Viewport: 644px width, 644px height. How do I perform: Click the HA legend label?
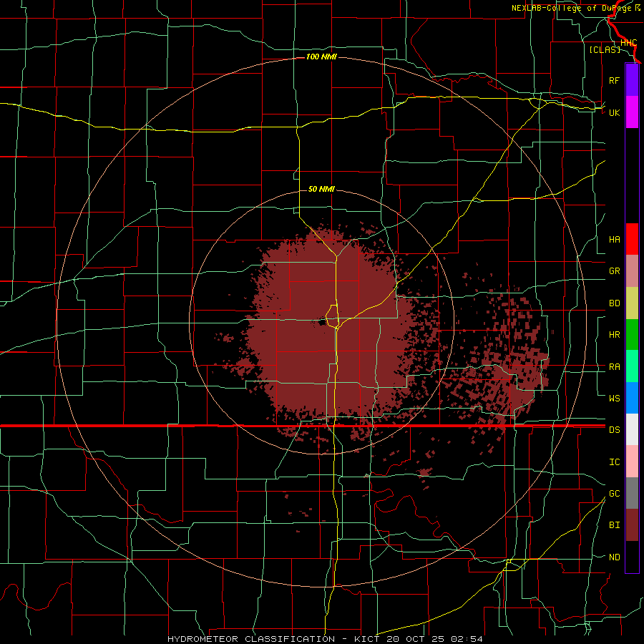[x=614, y=239]
